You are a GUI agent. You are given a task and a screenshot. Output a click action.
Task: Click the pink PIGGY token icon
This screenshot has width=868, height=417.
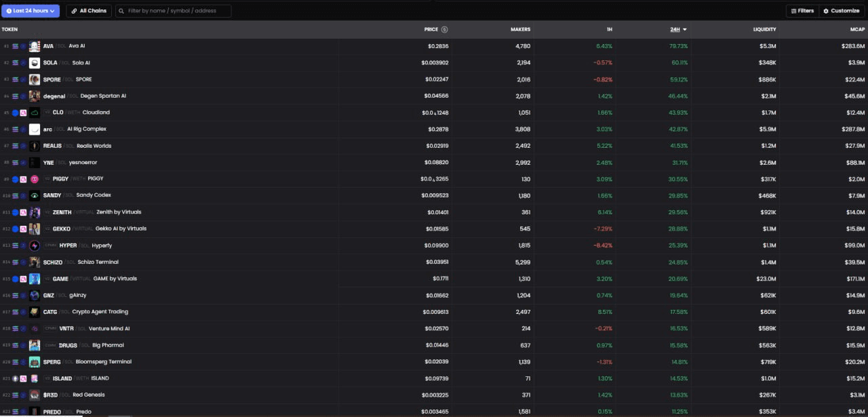35,179
